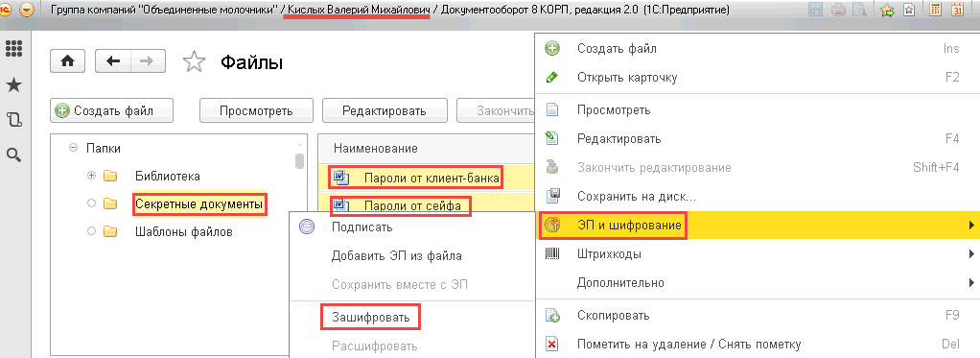Click the search magnifier in sidebar
Image resolution: width=980 pixels, height=358 pixels.
point(13,155)
